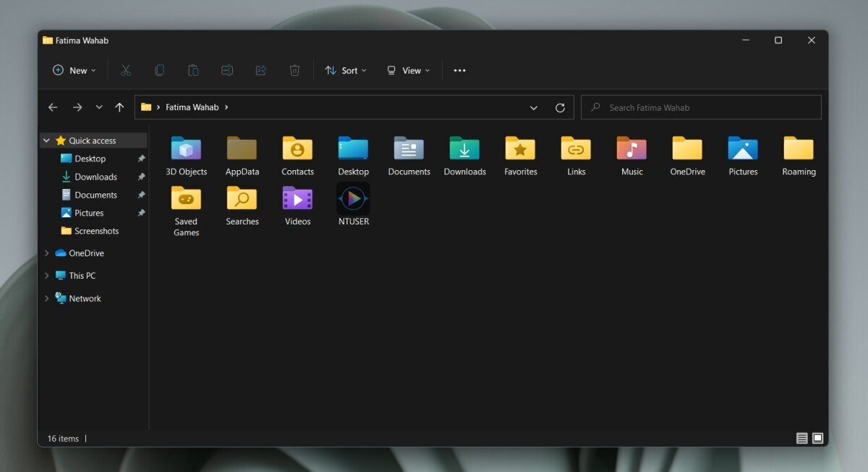
Task: Click the Refresh icon beside the address bar
Action: (561, 107)
